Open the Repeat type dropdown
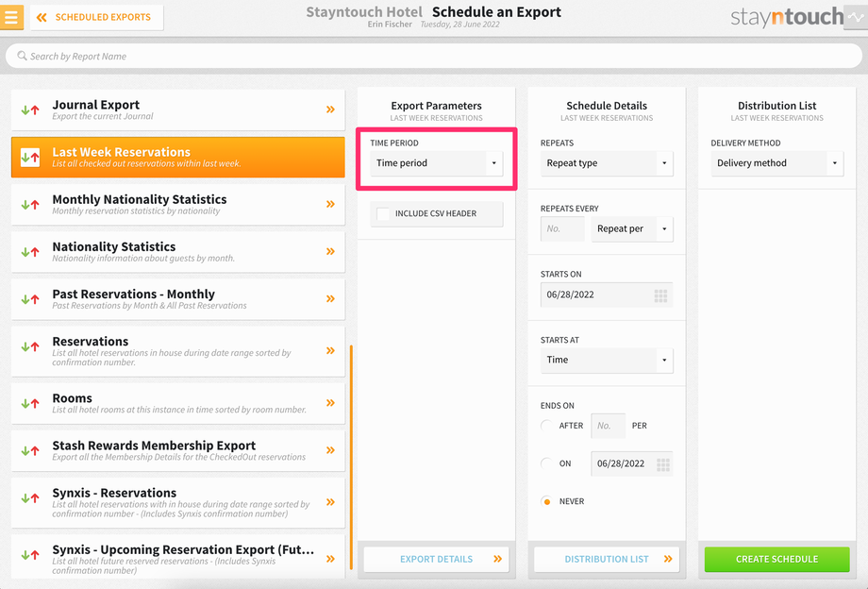 pyautogui.click(x=607, y=162)
